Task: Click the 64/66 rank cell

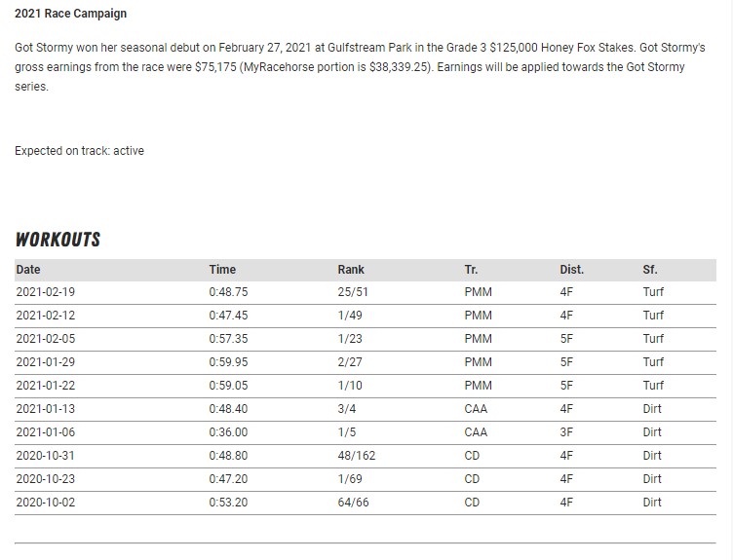Action: pyautogui.click(x=354, y=503)
